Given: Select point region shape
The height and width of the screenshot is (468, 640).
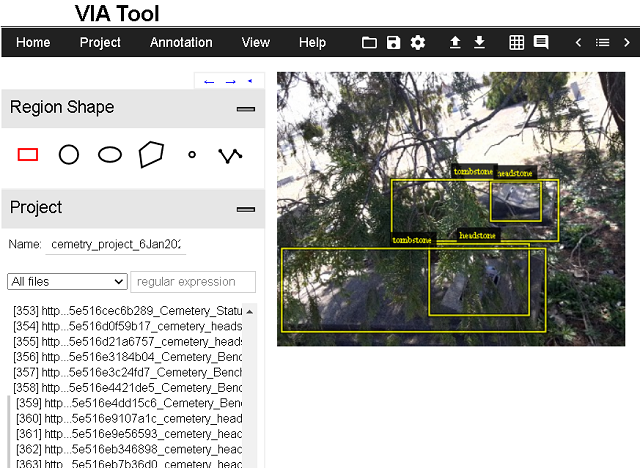Looking at the screenshot, I should click(x=192, y=155).
